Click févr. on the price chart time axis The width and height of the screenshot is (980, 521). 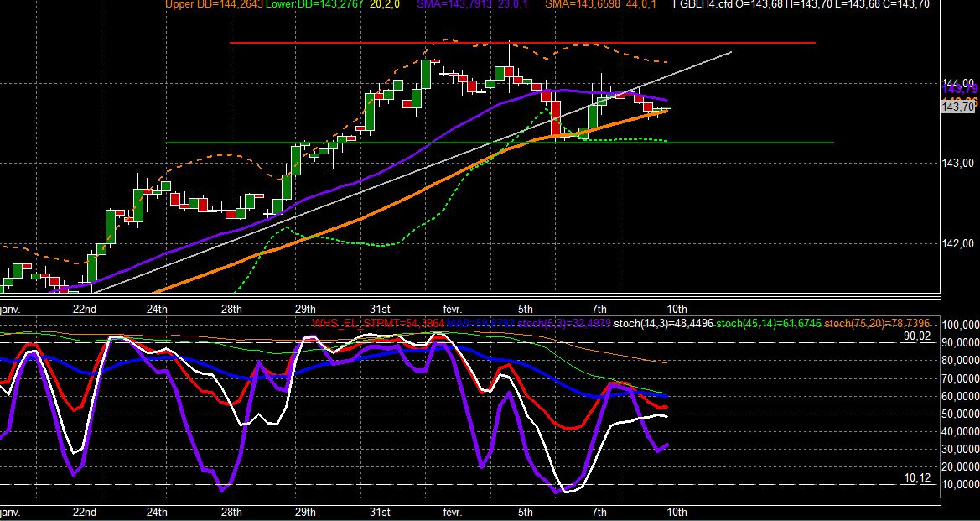pyautogui.click(x=452, y=309)
